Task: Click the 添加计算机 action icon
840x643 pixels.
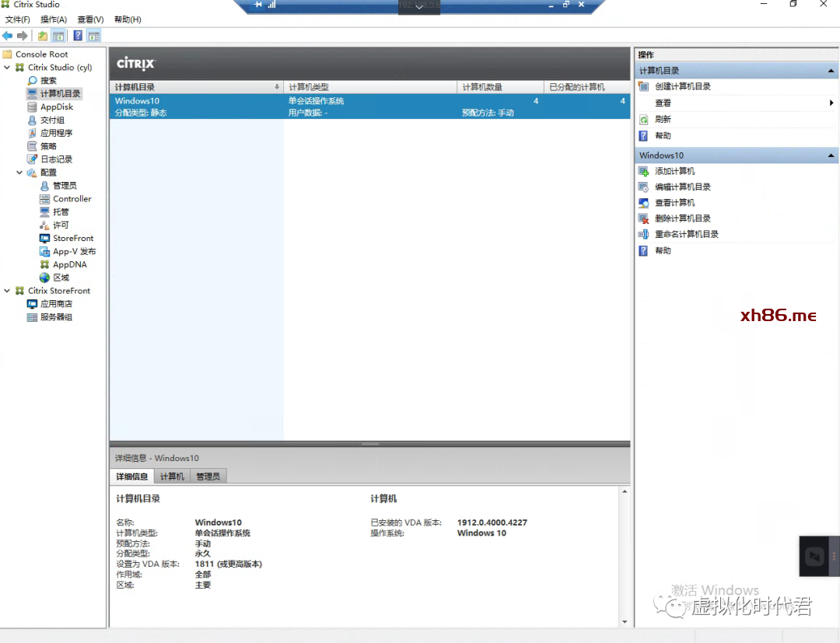Action: pos(643,171)
